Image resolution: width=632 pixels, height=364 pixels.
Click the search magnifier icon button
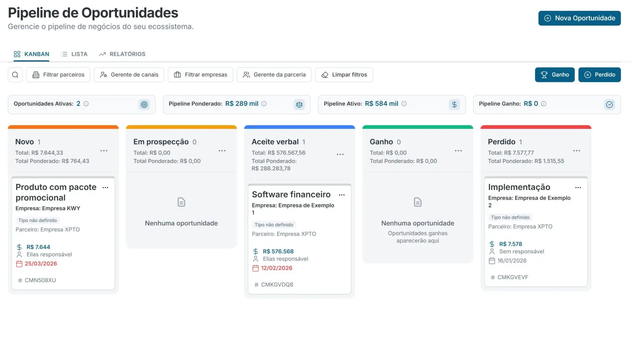pyautogui.click(x=15, y=75)
